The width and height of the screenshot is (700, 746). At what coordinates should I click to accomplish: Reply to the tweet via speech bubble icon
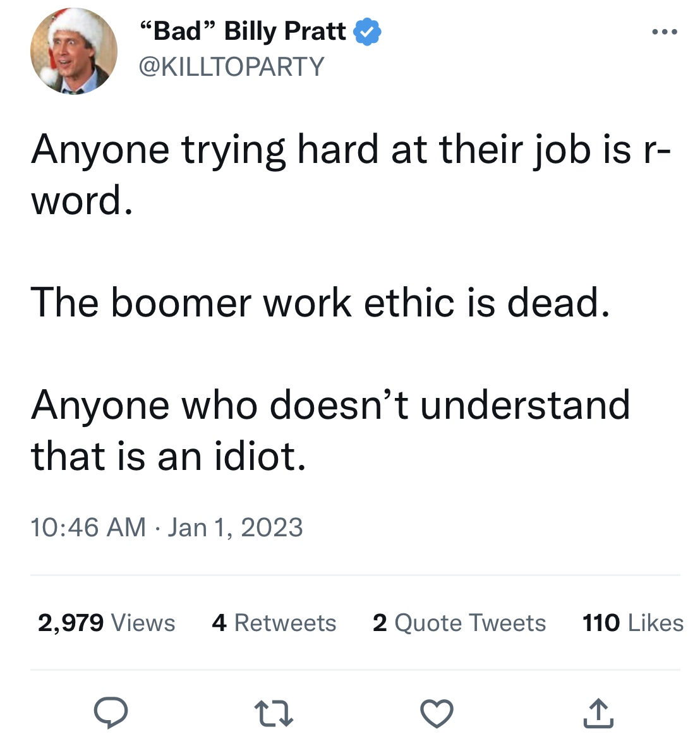point(111,713)
